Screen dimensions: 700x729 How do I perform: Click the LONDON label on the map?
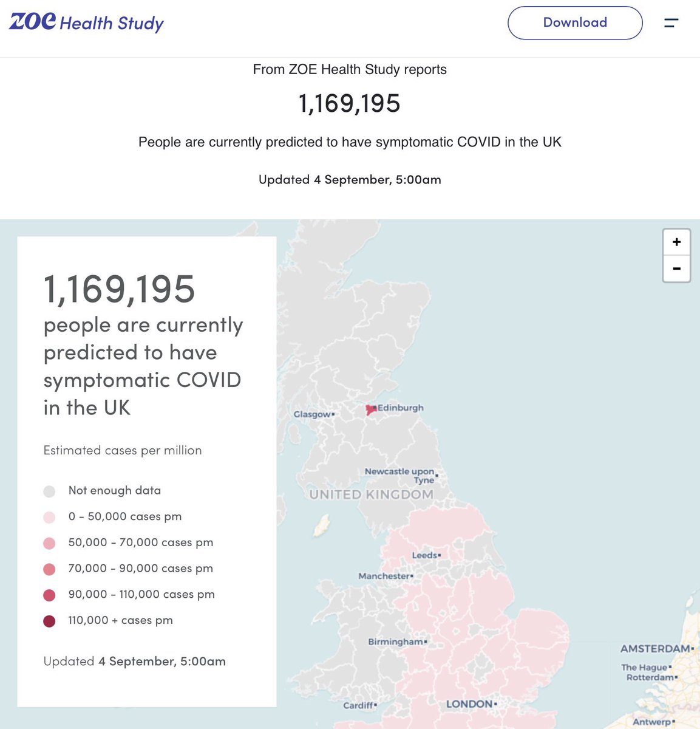(469, 704)
